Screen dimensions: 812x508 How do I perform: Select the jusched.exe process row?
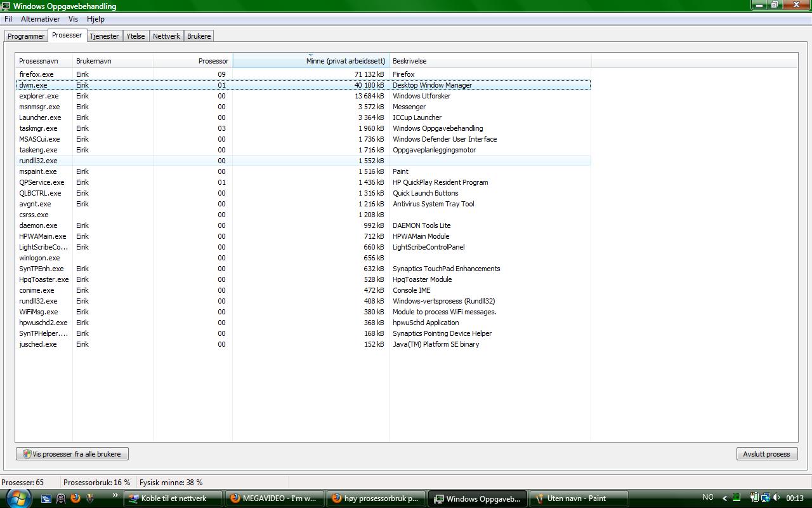coord(303,344)
